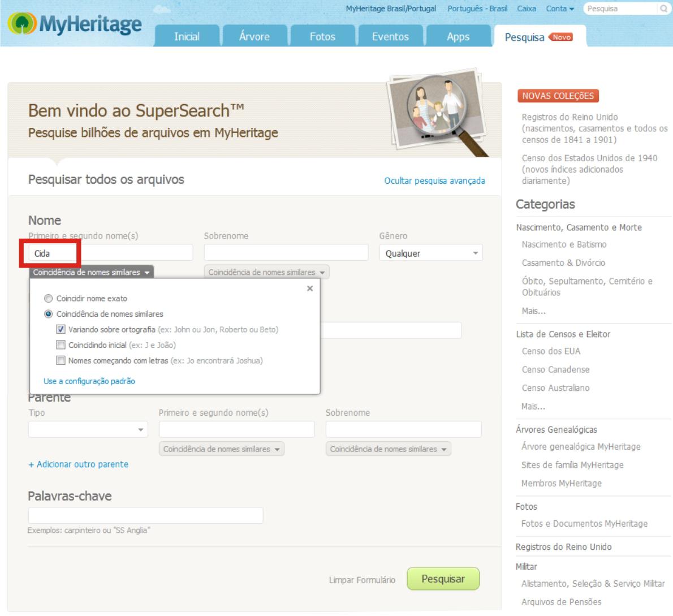Click the MyHeritage logo
The width and height of the screenshot is (673, 616).
click(x=75, y=24)
